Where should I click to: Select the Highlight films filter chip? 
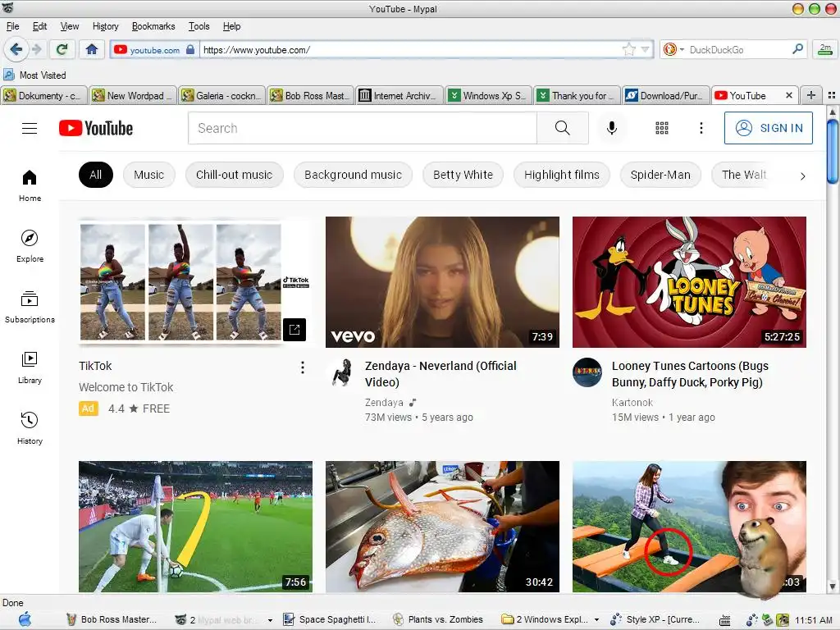click(x=561, y=175)
